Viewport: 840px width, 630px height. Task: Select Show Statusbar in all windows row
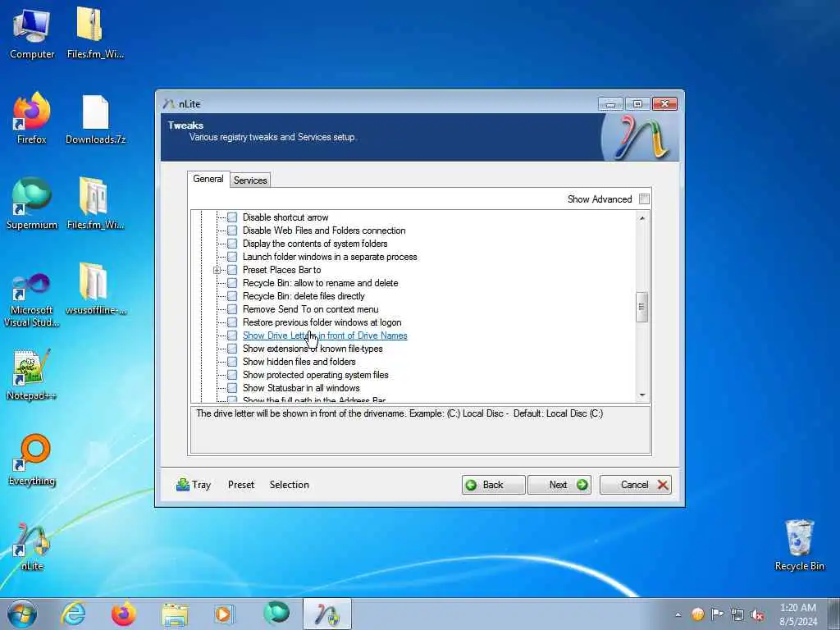point(301,388)
